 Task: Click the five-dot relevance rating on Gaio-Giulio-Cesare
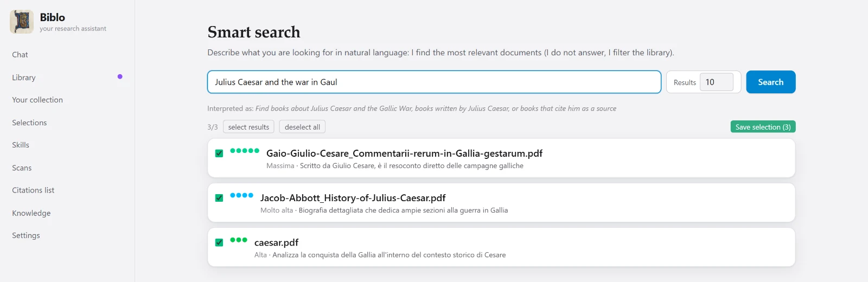click(245, 151)
